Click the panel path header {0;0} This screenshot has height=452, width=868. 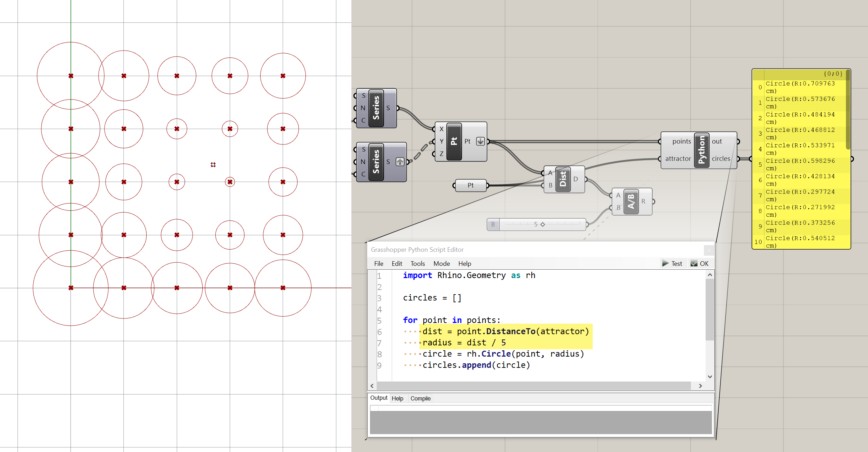pos(833,74)
